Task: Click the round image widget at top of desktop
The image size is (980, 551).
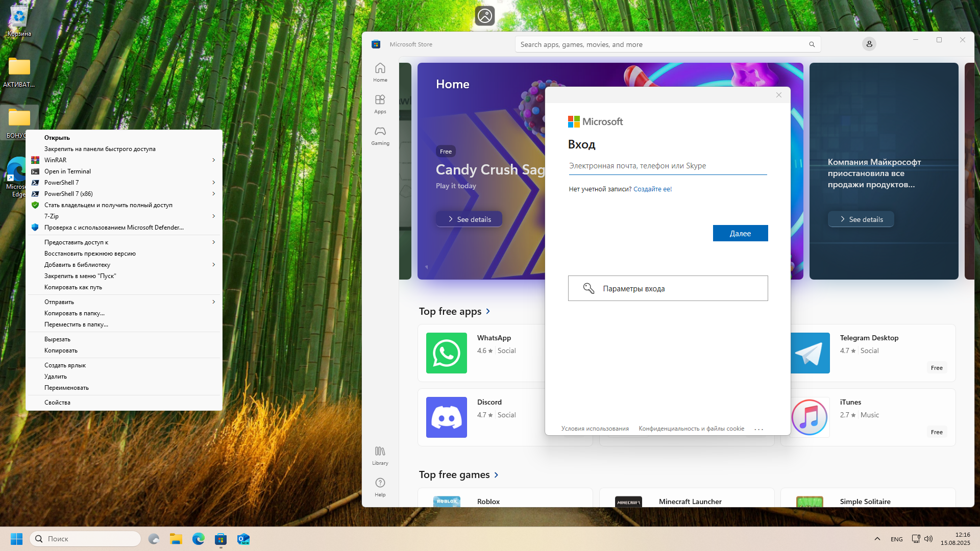Action: [x=484, y=16]
